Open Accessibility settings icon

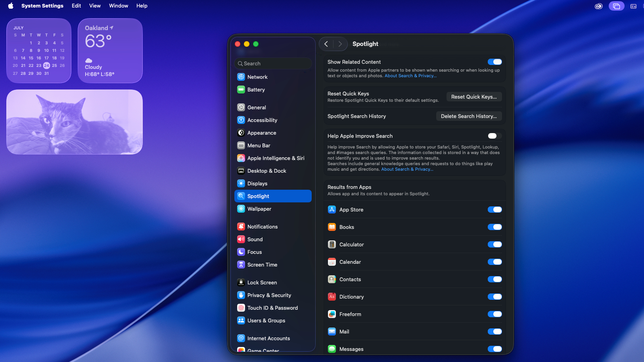pyautogui.click(x=241, y=120)
